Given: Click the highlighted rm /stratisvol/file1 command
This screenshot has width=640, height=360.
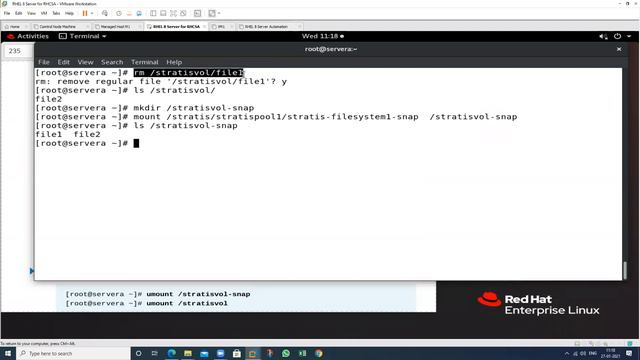Looking at the screenshot, I should point(189,73).
